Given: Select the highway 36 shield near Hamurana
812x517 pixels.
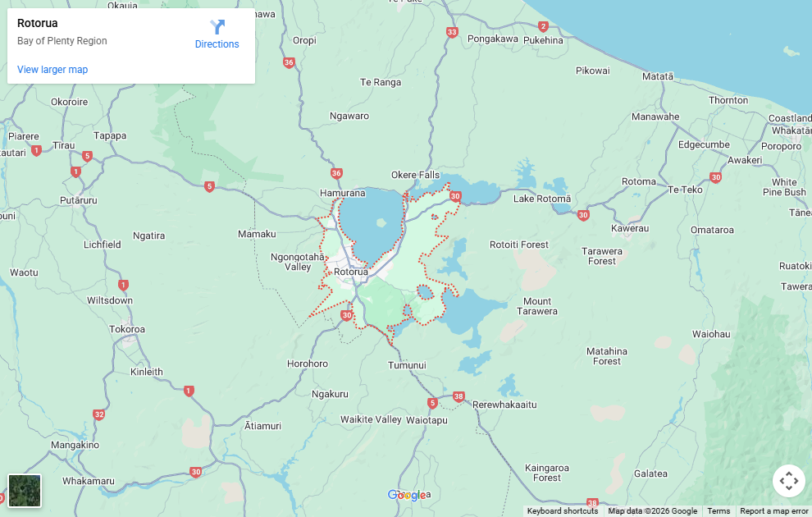Looking at the screenshot, I should pos(336,173).
